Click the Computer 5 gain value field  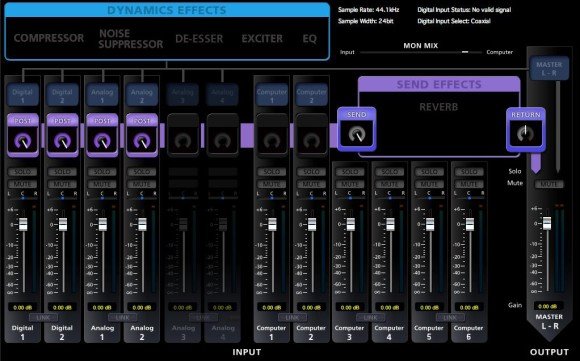(x=429, y=307)
